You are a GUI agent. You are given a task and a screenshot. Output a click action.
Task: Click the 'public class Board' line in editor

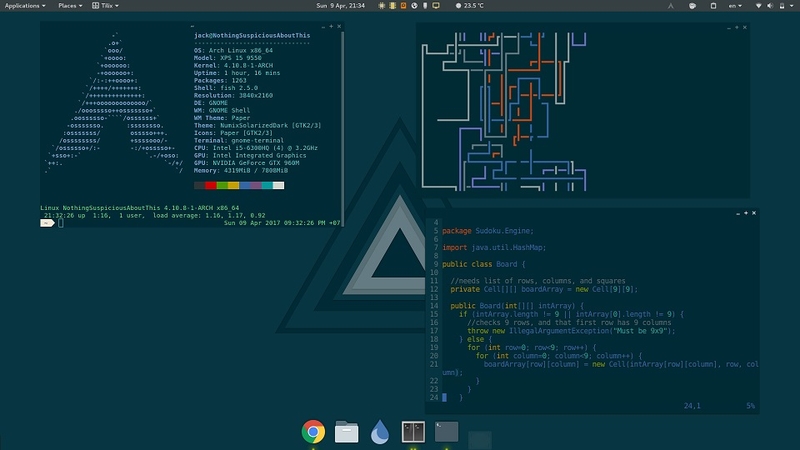click(x=483, y=263)
